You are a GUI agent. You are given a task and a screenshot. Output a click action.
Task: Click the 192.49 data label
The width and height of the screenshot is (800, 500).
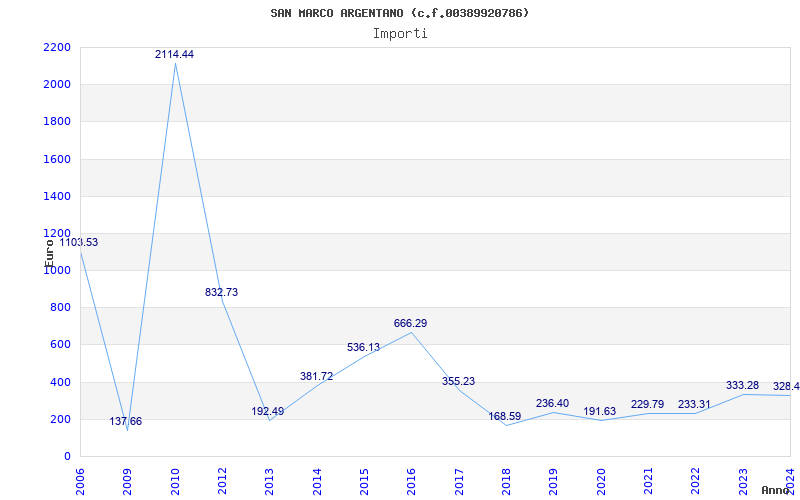268,411
